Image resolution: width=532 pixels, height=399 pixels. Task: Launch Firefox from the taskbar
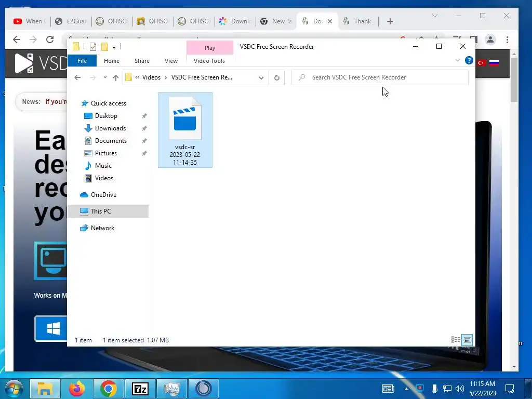pos(77,389)
